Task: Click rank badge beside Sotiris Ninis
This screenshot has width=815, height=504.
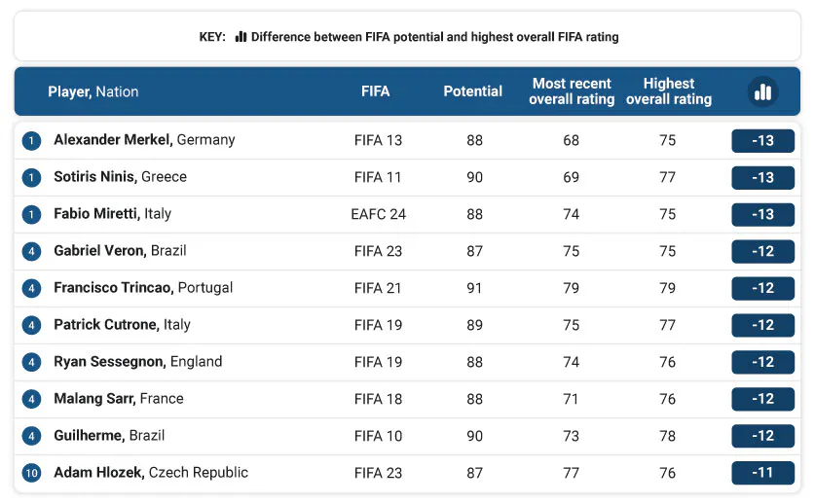Action: point(32,178)
